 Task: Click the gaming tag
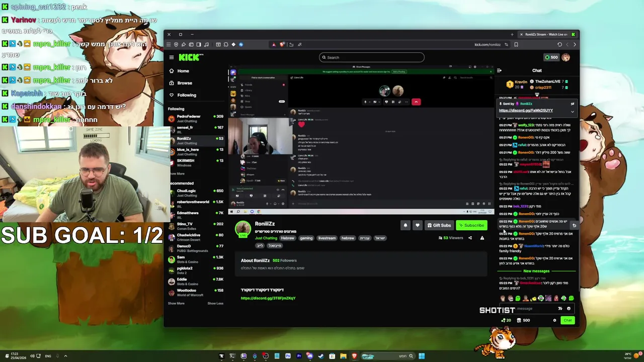coord(306,238)
